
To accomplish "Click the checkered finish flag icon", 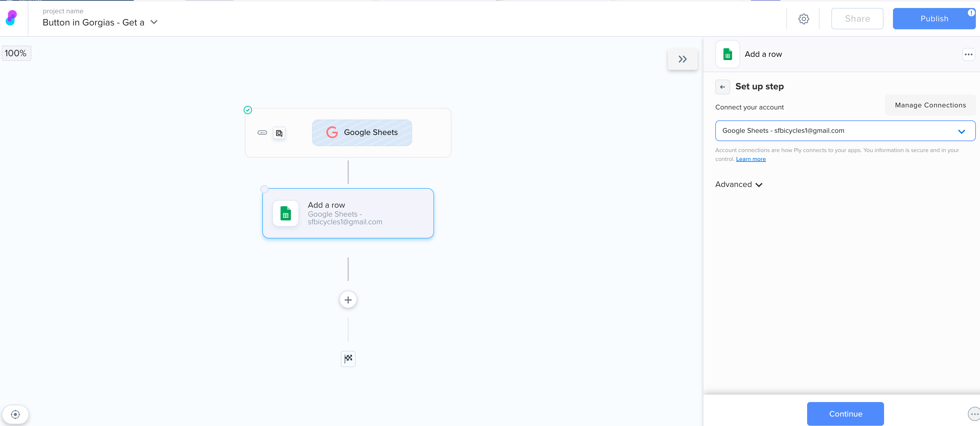I will pos(348,358).
